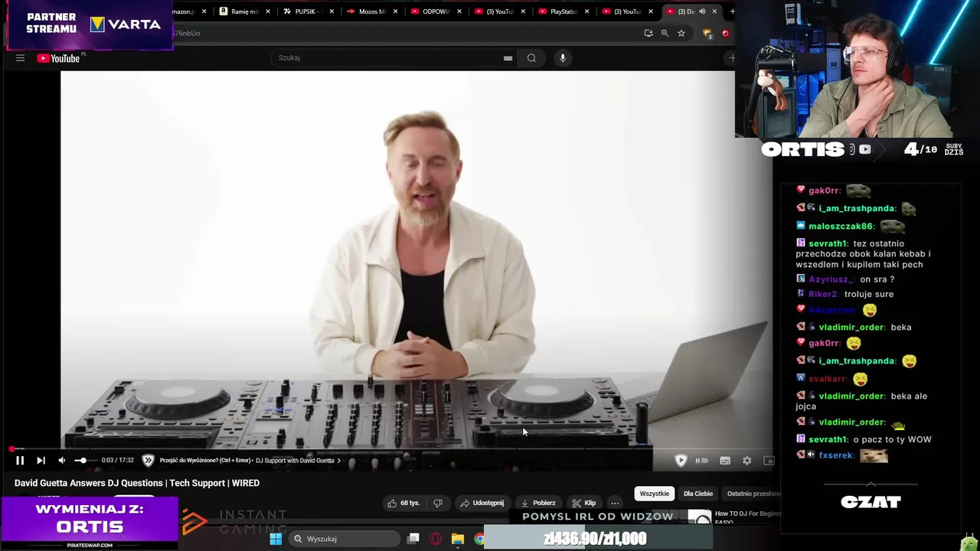The width and height of the screenshot is (980, 551).
Task: Click the Pobierz download button
Action: pyautogui.click(x=538, y=503)
